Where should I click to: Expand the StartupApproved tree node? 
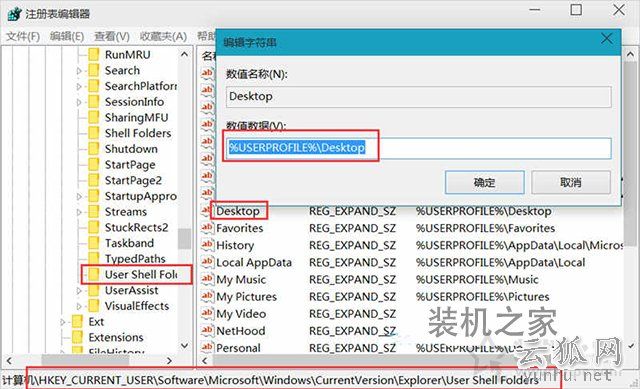79,196
